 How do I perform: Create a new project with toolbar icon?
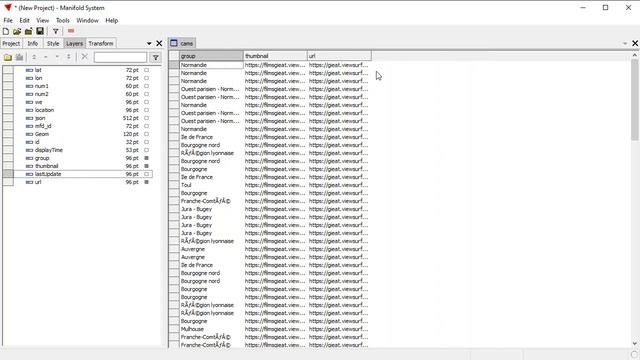point(6,31)
